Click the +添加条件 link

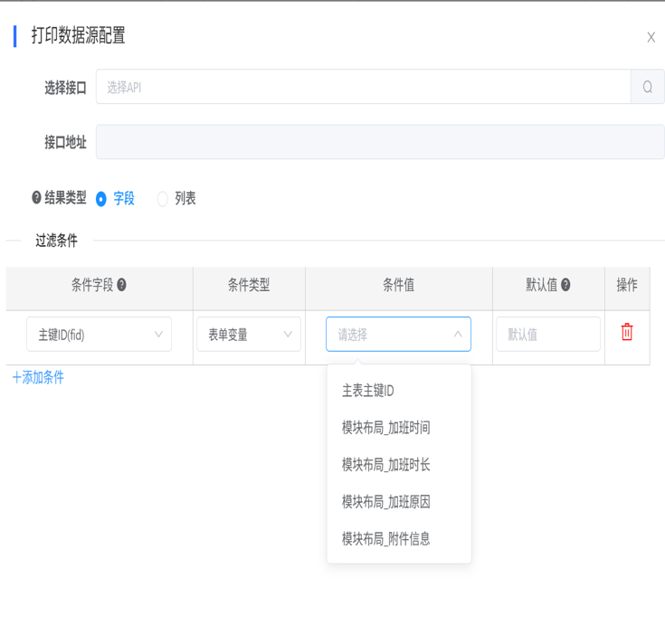coord(38,377)
